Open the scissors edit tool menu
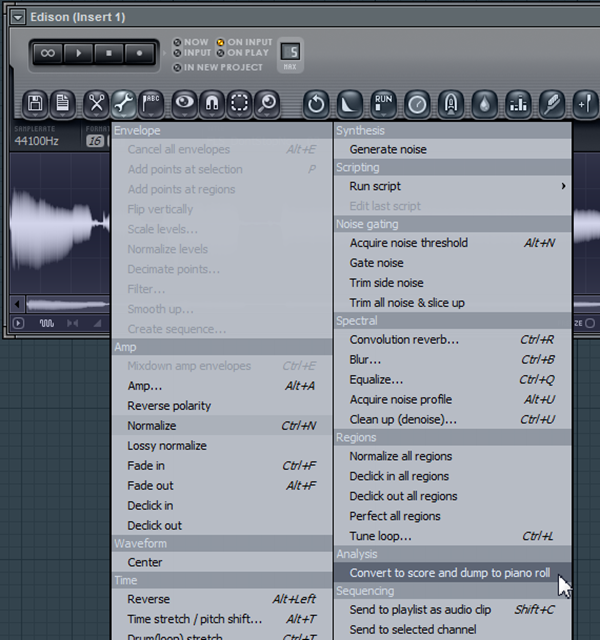Image resolution: width=600 pixels, height=640 pixels. point(96,102)
